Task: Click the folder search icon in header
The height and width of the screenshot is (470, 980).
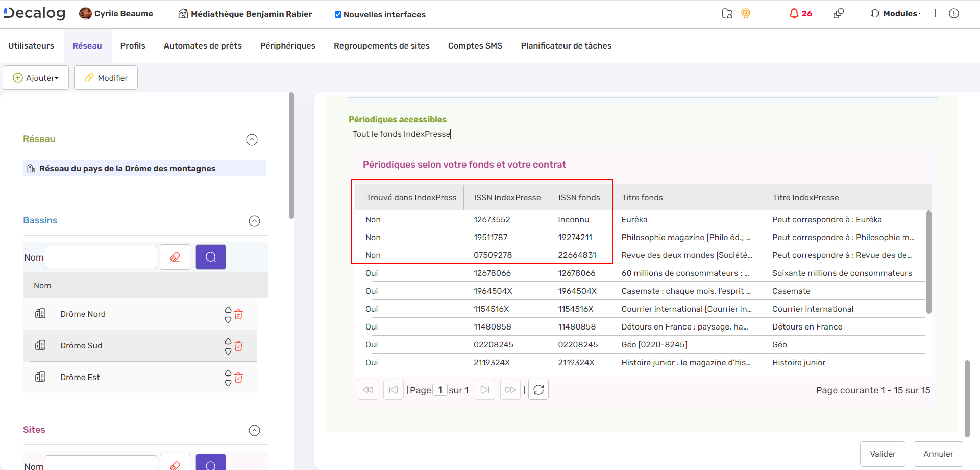Action: point(727,14)
